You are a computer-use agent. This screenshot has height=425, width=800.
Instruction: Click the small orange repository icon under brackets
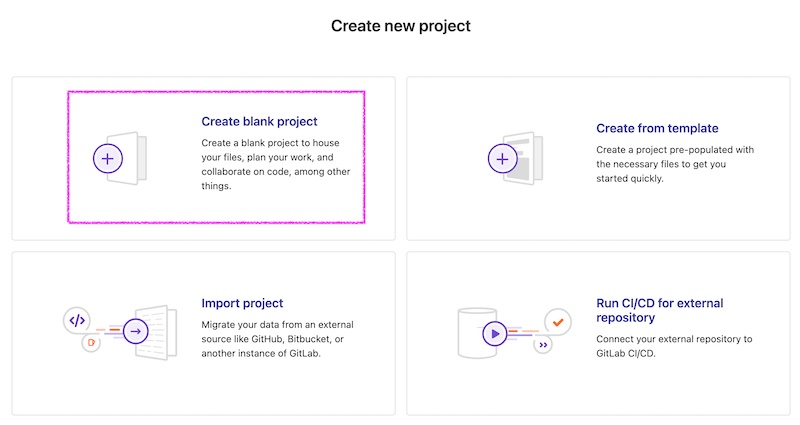click(91, 342)
